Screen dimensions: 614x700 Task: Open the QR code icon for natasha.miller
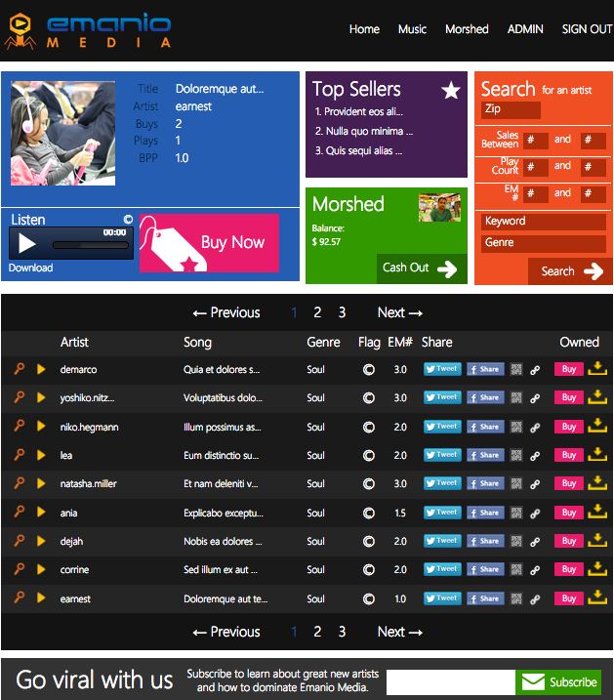(x=516, y=483)
